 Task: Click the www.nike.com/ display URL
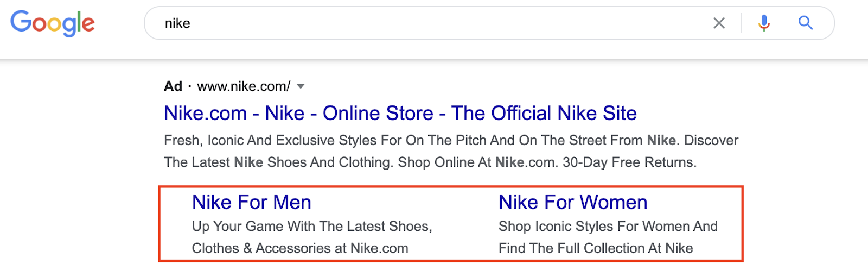244,86
